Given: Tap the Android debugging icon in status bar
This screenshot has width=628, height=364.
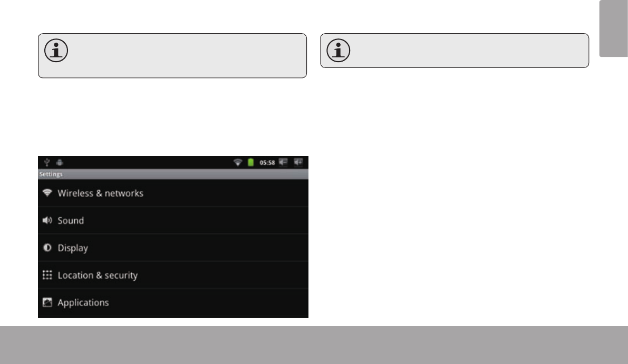Looking at the screenshot, I should tap(60, 162).
